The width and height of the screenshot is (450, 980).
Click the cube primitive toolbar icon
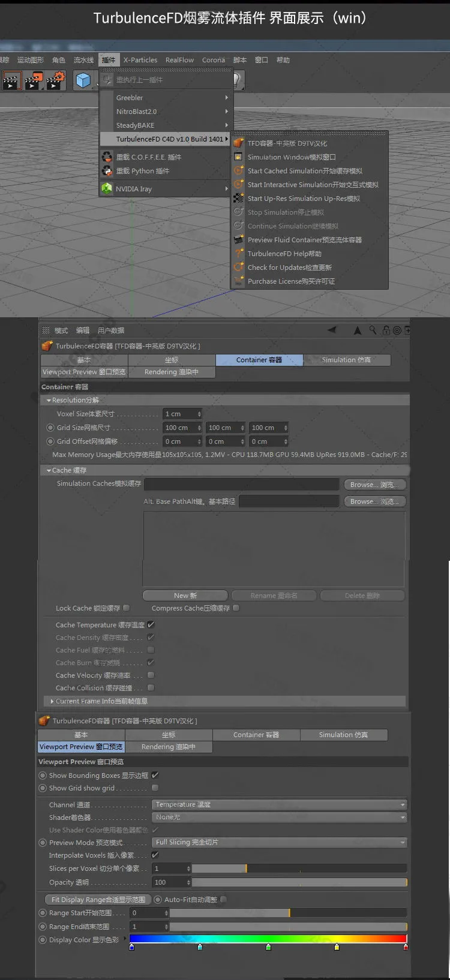[83, 80]
